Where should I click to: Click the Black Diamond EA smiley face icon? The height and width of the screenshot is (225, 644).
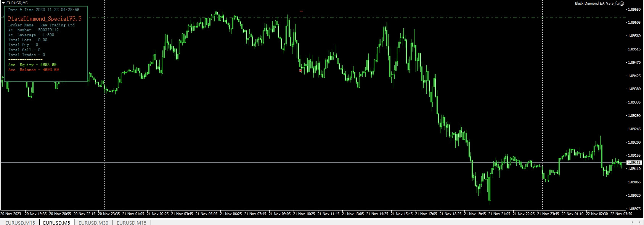(x=622, y=3)
